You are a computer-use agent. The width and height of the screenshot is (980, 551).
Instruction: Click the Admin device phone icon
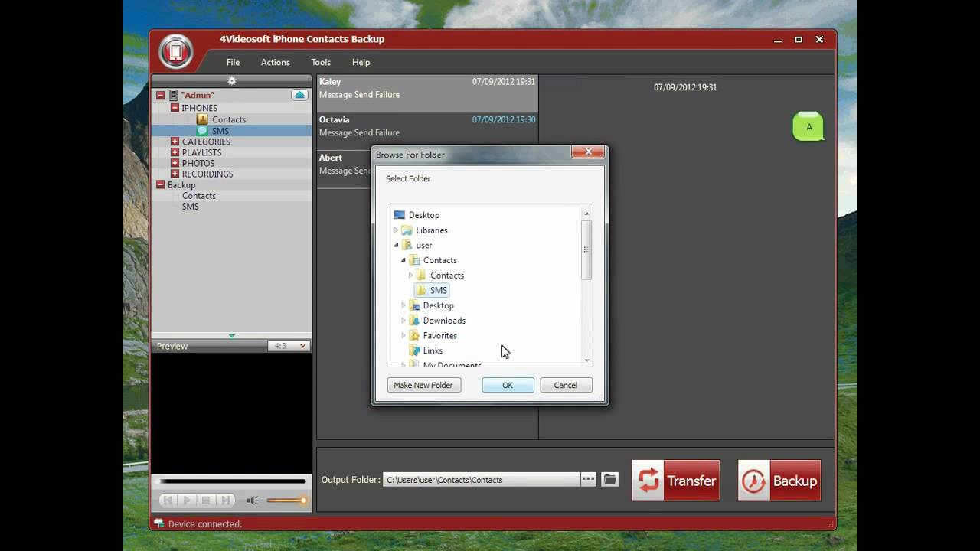[173, 95]
